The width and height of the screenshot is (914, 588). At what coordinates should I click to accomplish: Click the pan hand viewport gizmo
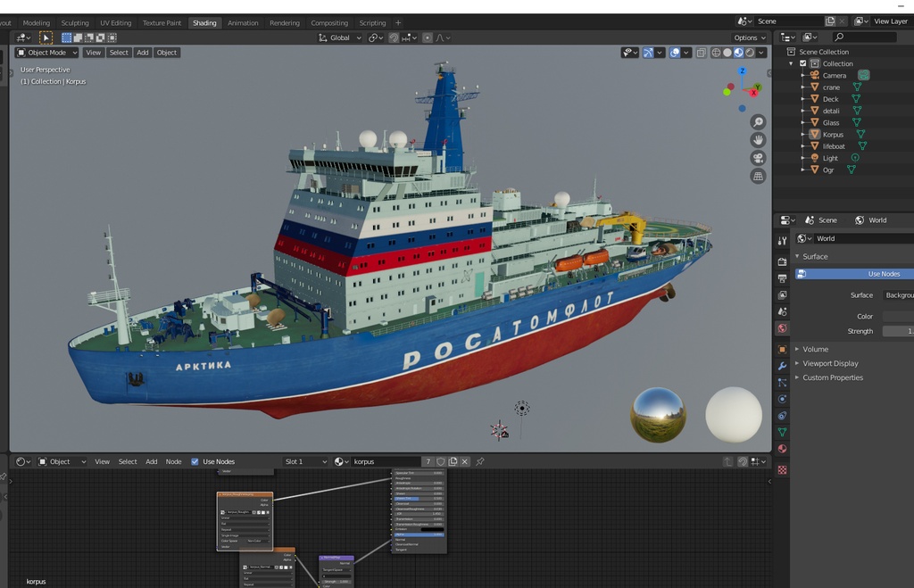coord(758,140)
